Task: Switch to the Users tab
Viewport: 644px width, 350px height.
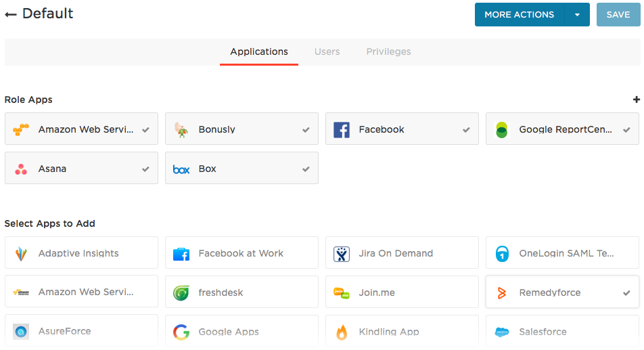Action: [x=327, y=51]
